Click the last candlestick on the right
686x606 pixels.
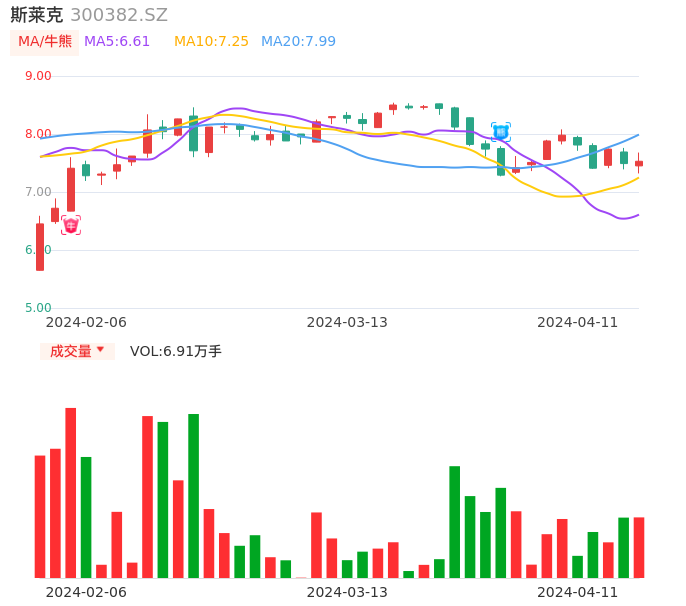coord(639,163)
